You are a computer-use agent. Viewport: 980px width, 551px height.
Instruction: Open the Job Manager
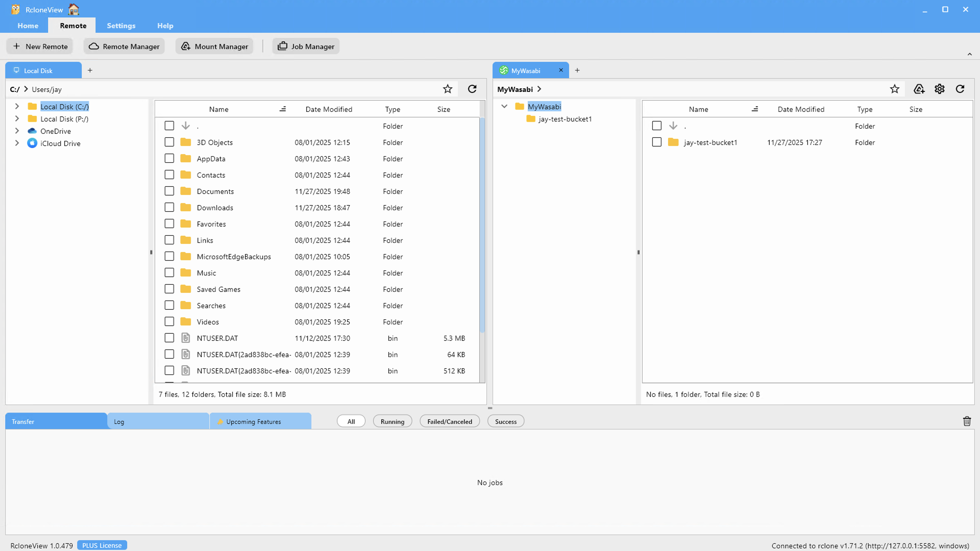tap(305, 46)
